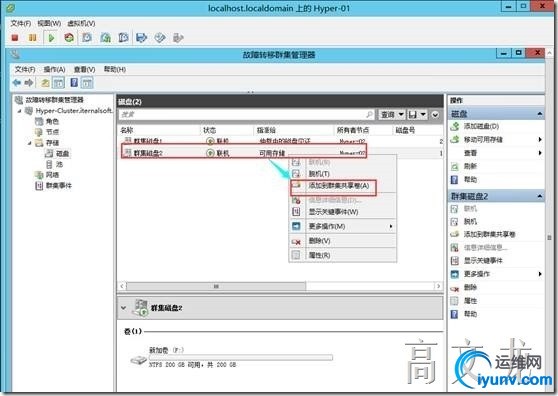Click 删除 in the 群集磁盘2 actions section

(x=470, y=287)
